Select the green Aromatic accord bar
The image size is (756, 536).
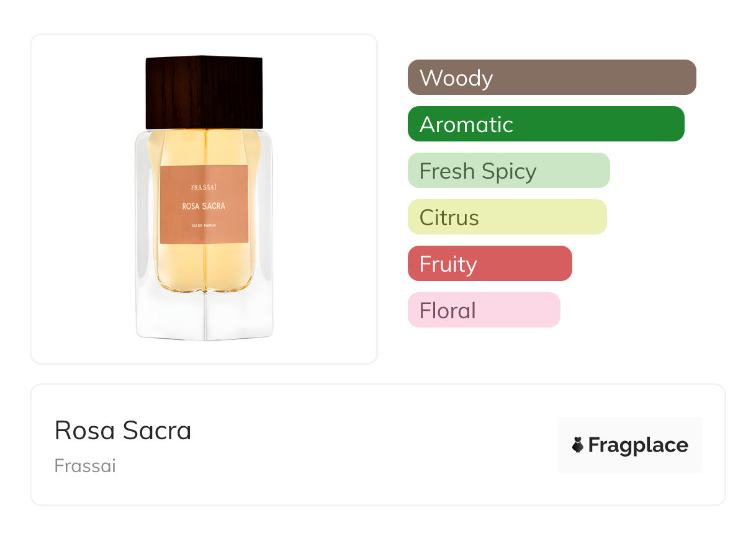pyautogui.click(x=546, y=124)
